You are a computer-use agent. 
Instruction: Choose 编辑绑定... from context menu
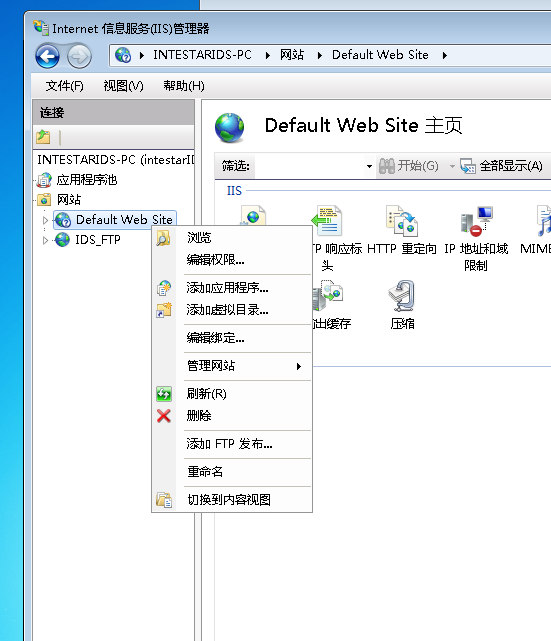tap(215, 338)
